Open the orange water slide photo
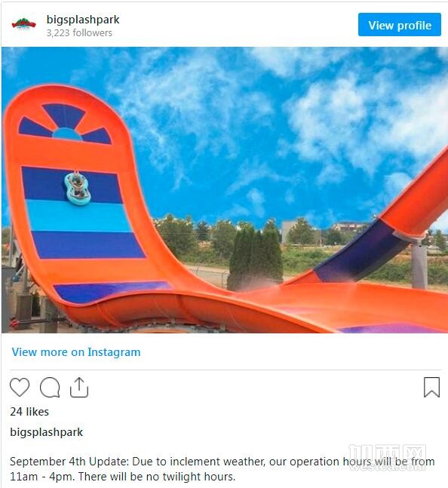This screenshot has width=448, height=488. [x=225, y=190]
